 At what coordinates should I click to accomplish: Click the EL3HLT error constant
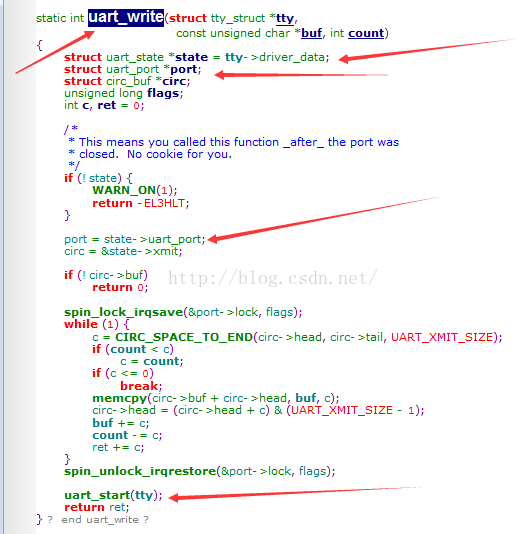coord(164,203)
